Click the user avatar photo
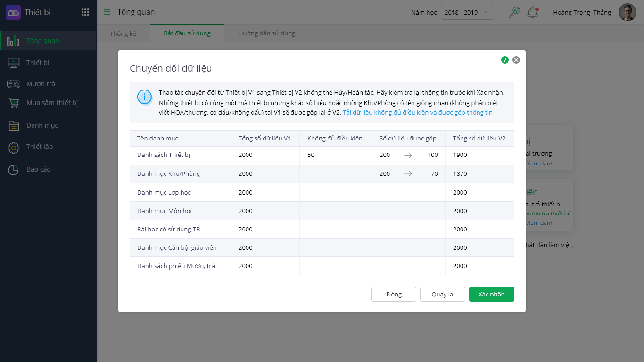The height and width of the screenshot is (362, 644). pos(627,13)
